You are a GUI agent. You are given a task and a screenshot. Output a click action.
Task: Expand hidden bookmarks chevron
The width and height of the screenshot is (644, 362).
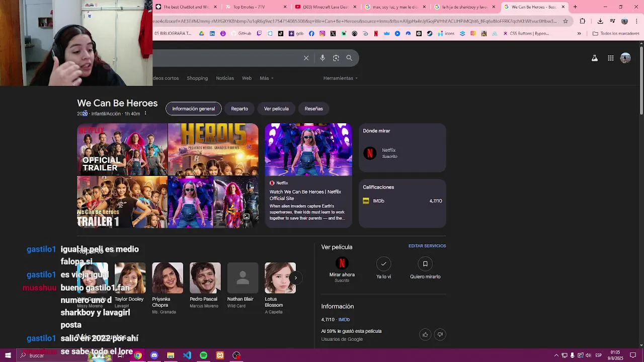(579, 34)
